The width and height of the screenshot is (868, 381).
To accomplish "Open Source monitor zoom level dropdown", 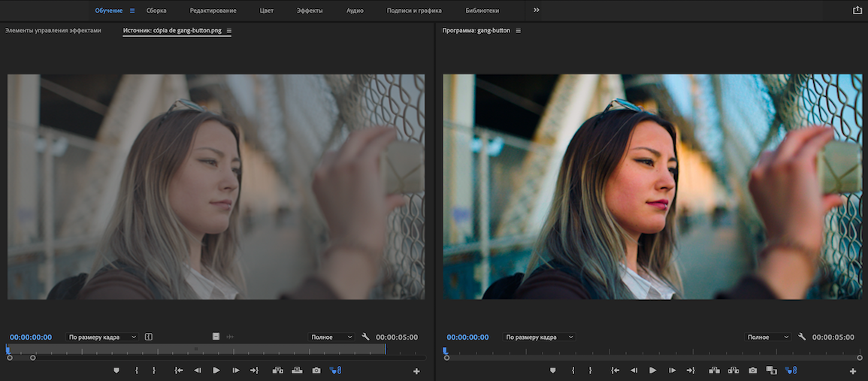I will [102, 337].
